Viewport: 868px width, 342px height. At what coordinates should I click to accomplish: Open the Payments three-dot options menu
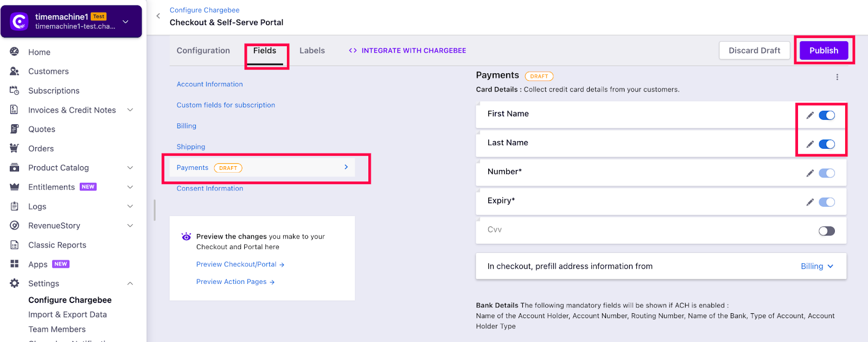coord(837,77)
